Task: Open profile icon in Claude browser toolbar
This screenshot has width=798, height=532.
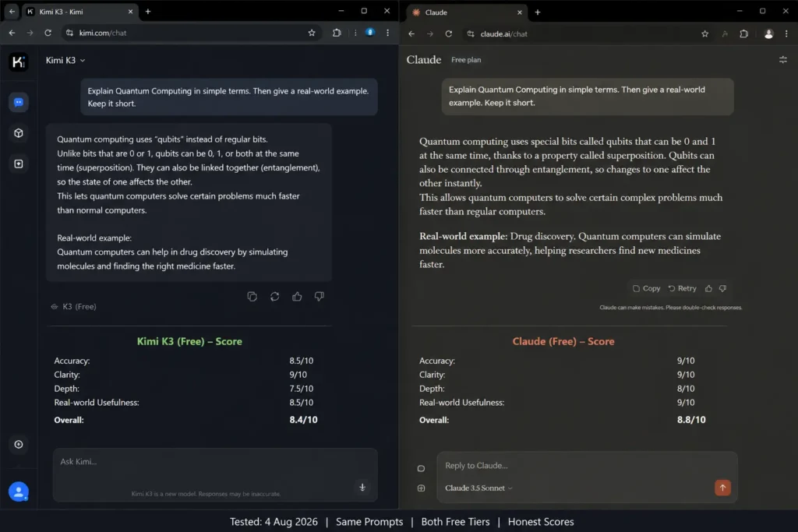Action: point(768,34)
